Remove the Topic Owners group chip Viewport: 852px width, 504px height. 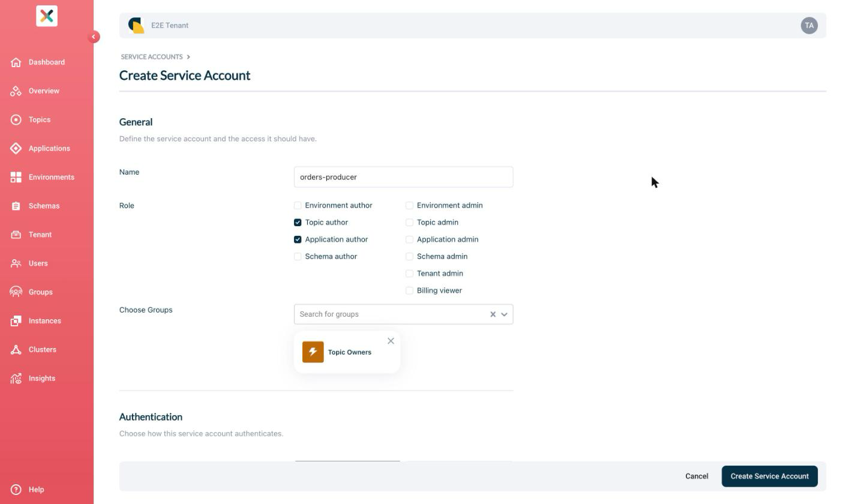click(x=391, y=341)
